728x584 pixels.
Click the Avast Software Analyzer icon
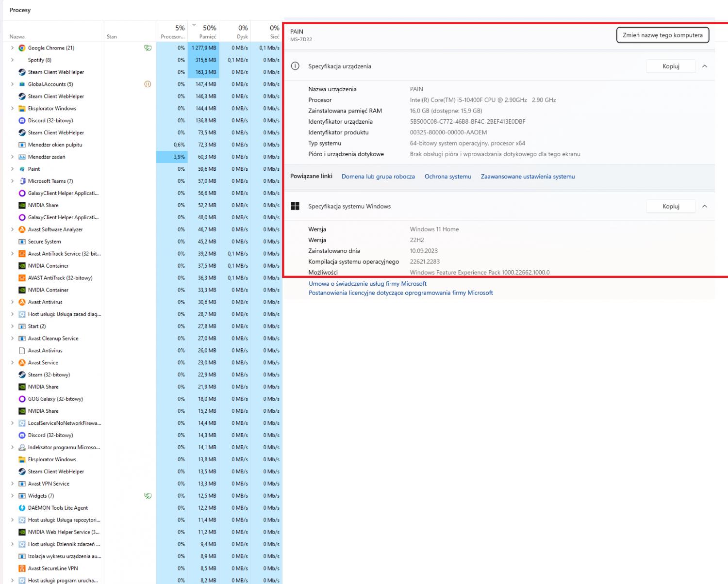pyautogui.click(x=22, y=230)
